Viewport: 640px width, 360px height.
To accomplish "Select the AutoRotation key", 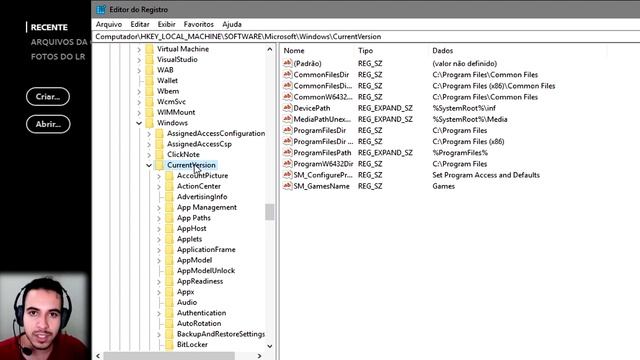I will 199,323.
